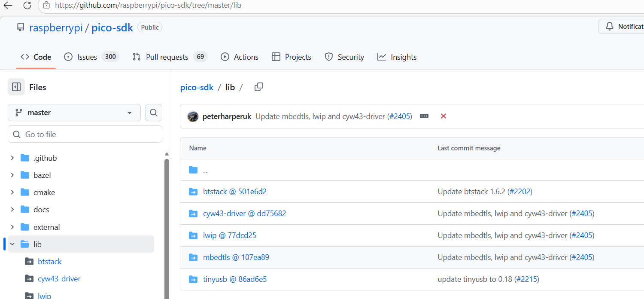
Task: Expand commit message with ellipsis button
Action: (x=424, y=116)
